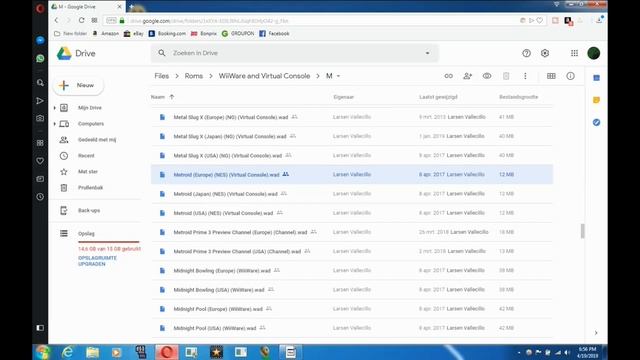Select Metal Slug X (USA) file row

point(352,156)
